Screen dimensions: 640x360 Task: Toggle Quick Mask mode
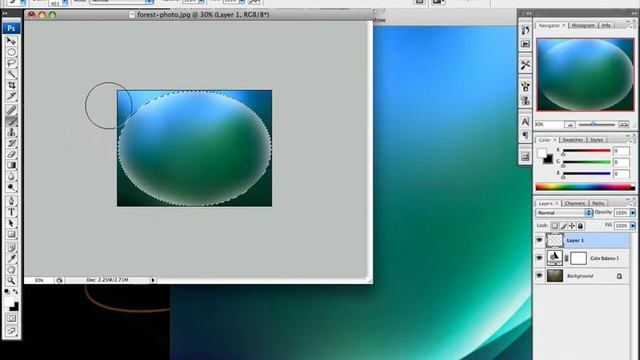tap(11, 318)
